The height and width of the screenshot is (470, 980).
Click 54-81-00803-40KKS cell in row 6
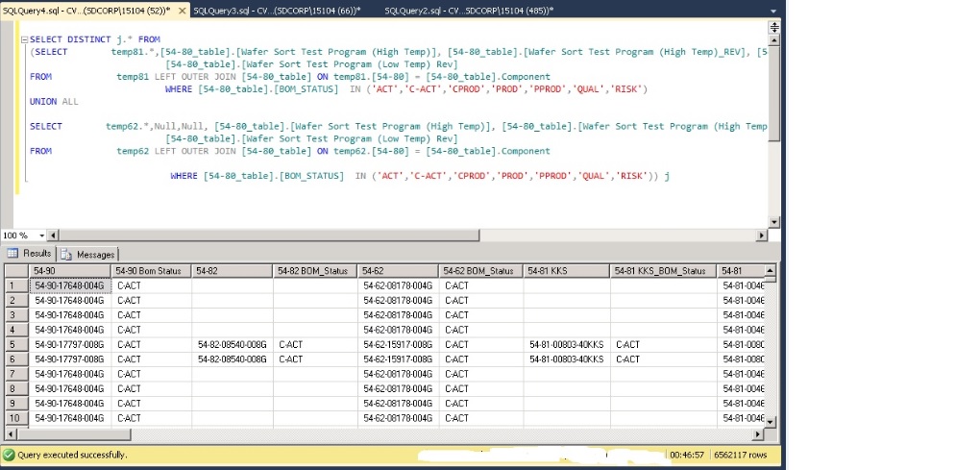click(567, 359)
